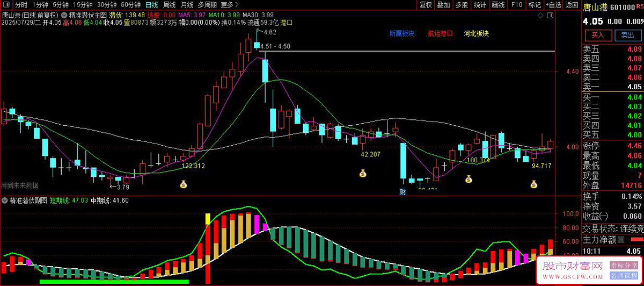Click the 标记 mark button

pyautogui.click(x=535, y=5)
